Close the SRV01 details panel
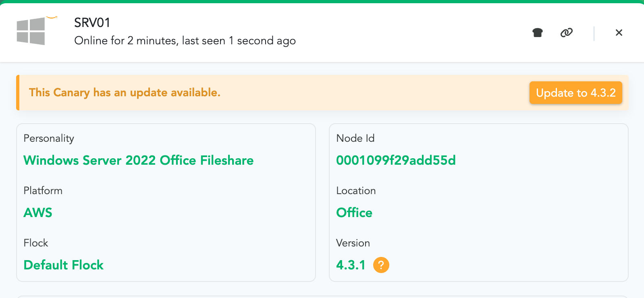The height and width of the screenshot is (298, 644). pyautogui.click(x=619, y=33)
